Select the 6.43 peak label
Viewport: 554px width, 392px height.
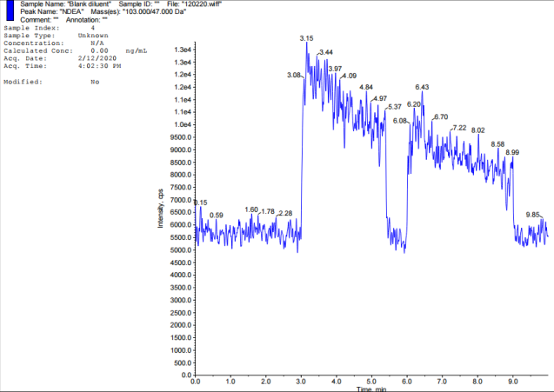point(423,87)
